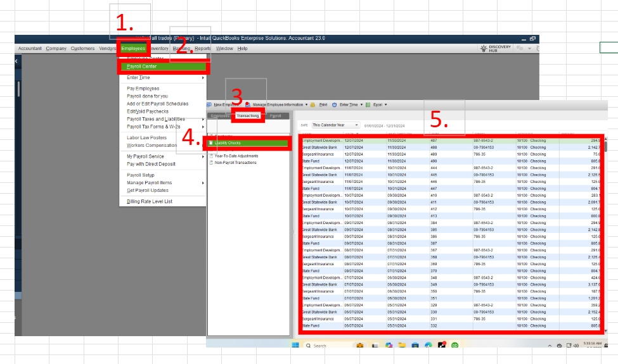
Task: Click the chat bubbles icon beside Discovery Hub
Action: (x=520, y=48)
